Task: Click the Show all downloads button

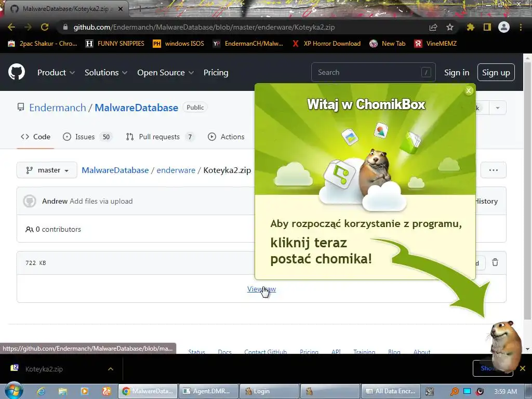Action: [493, 368]
